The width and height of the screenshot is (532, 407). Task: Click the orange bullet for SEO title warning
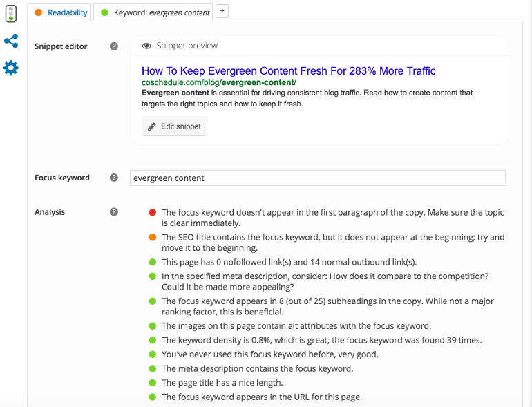[152, 238]
